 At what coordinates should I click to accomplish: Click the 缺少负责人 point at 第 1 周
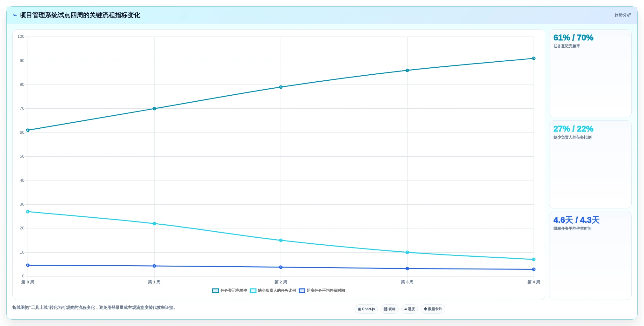(x=154, y=224)
